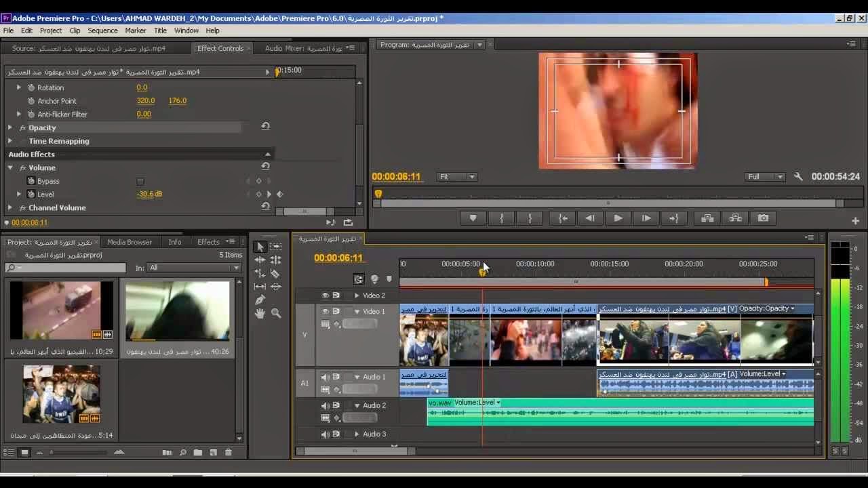
Task: Click Go to Out point button
Action: (674, 218)
